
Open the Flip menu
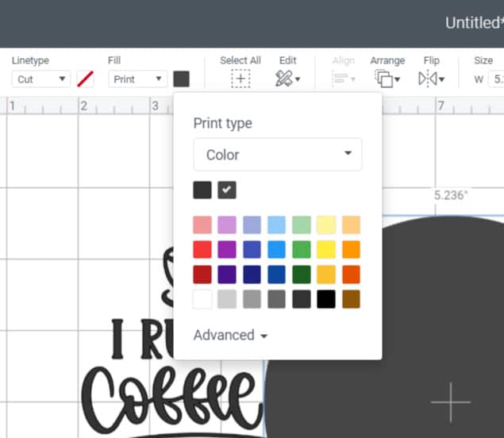tap(431, 79)
